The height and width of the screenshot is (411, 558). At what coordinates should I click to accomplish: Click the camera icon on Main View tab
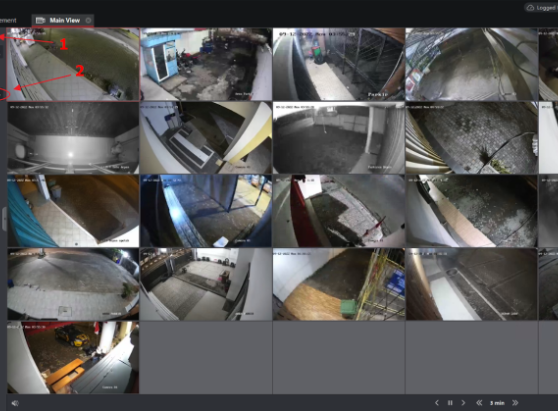(x=41, y=20)
